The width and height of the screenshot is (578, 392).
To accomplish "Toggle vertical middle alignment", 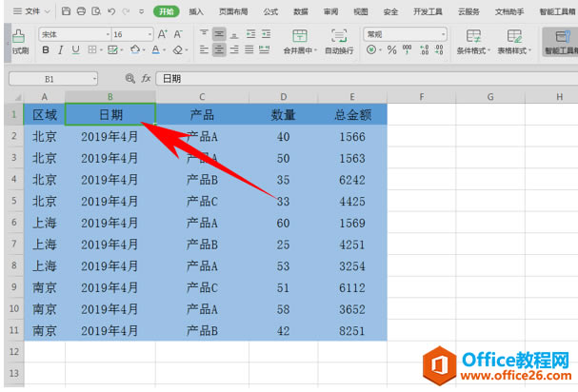I will (x=219, y=34).
